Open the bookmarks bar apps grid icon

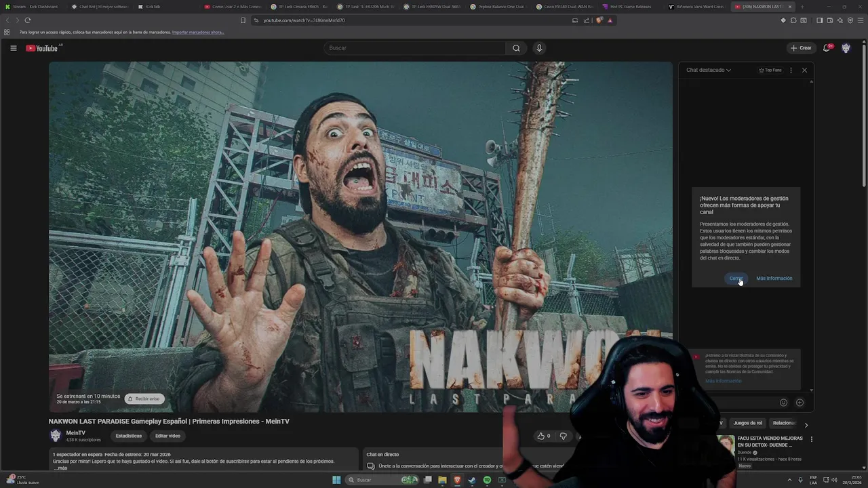click(x=7, y=32)
